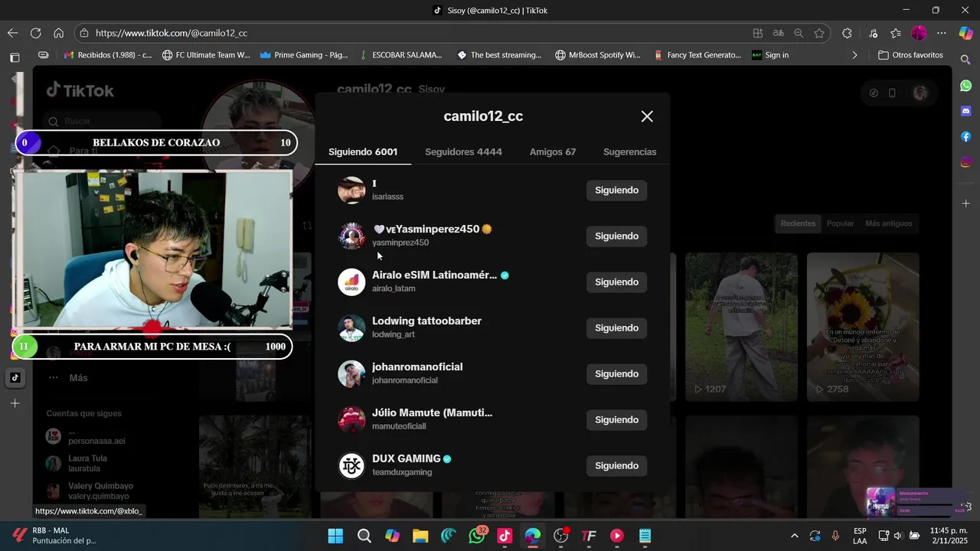Click the translate page icon
Image resolution: width=980 pixels, height=551 pixels.
pos(779,33)
